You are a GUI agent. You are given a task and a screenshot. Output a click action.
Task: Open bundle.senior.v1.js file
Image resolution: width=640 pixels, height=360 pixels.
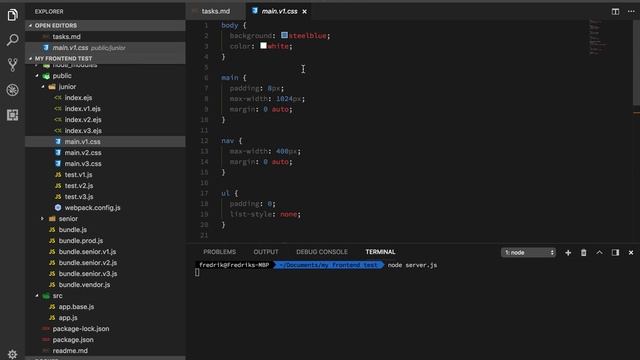(x=105, y=252)
